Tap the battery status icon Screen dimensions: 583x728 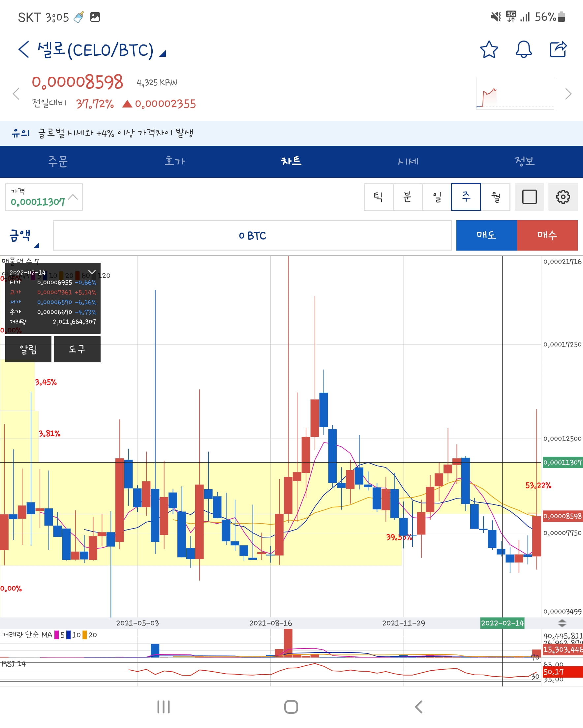coord(561,16)
